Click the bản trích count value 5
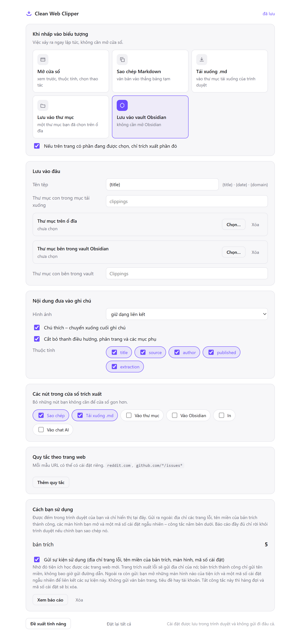Screen dimensions: 295x644 (x=266, y=544)
